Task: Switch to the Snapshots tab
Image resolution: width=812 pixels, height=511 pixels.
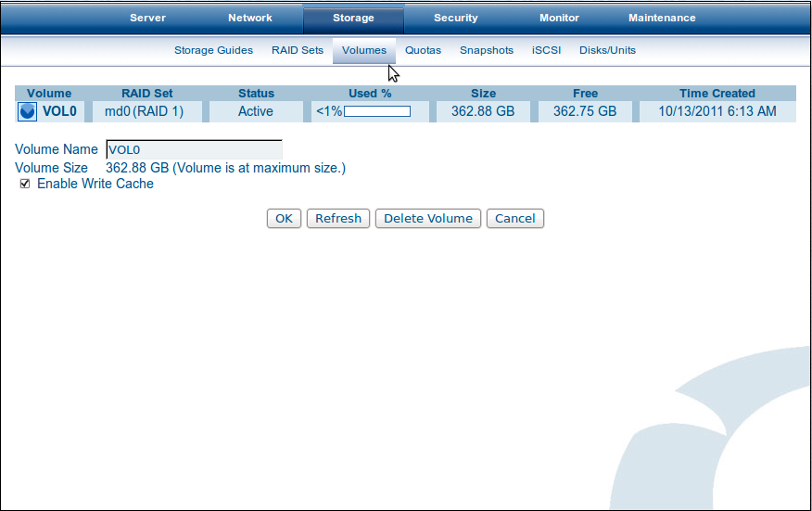Action: pos(487,50)
